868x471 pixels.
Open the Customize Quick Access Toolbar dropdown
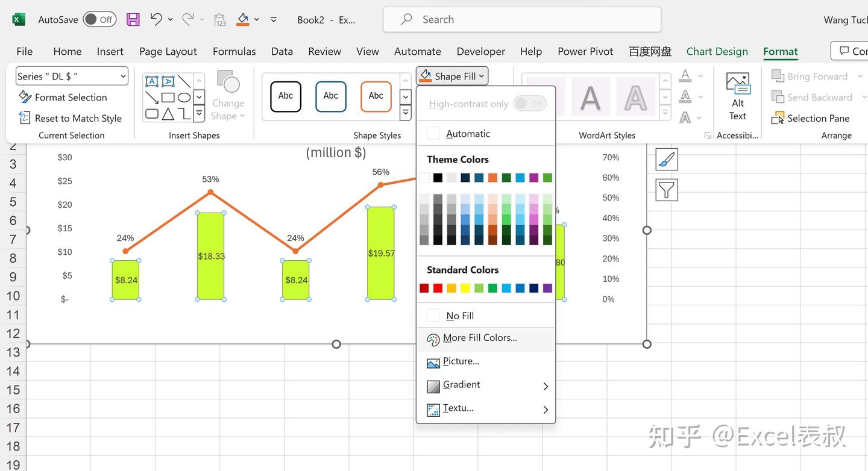[x=274, y=20]
